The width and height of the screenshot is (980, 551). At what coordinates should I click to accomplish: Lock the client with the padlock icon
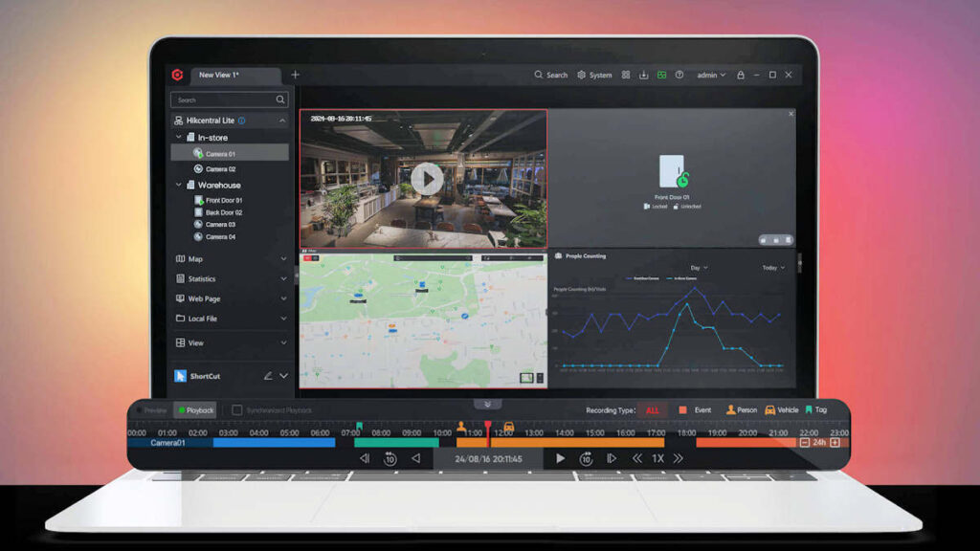(740, 75)
